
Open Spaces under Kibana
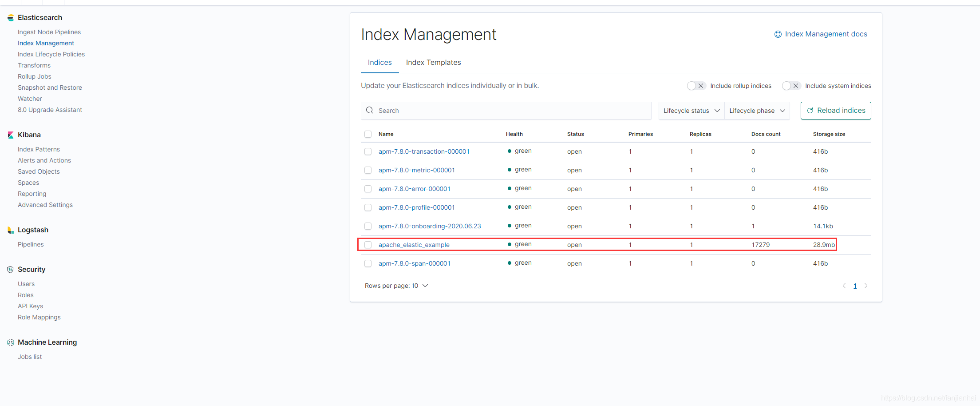click(28, 183)
